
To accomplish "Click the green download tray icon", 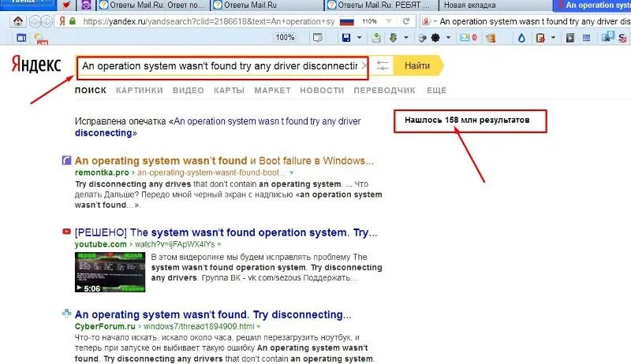I will pyautogui.click(x=376, y=38).
